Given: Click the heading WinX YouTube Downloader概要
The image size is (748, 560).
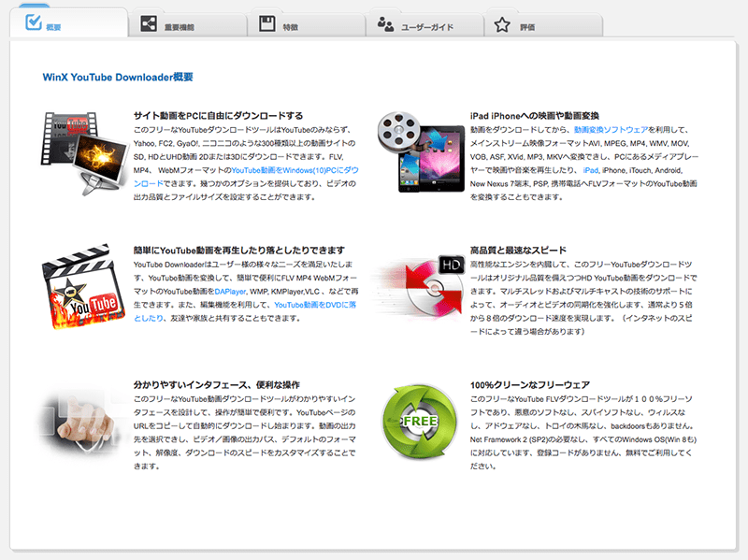Looking at the screenshot, I should pyautogui.click(x=118, y=78).
